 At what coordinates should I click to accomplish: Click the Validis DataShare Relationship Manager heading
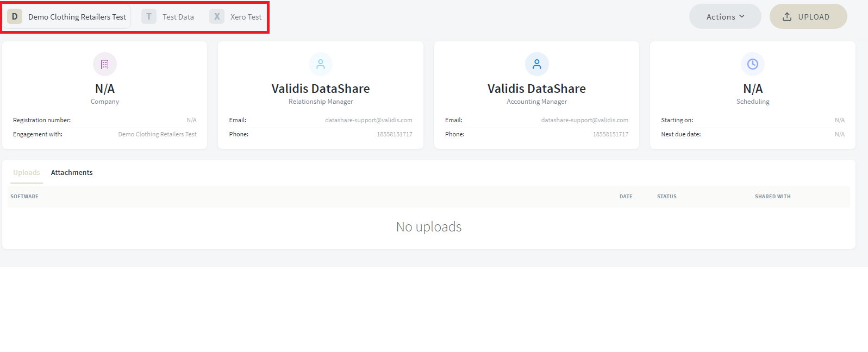tap(321, 89)
